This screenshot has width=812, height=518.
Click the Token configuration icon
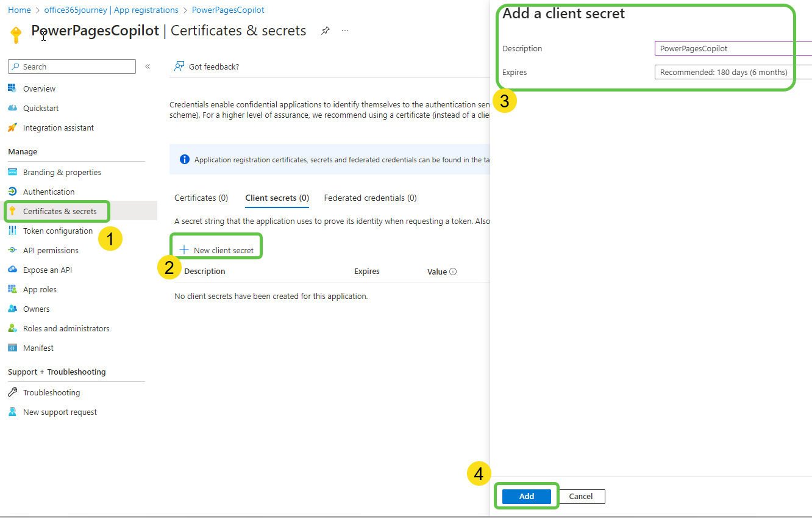tap(12, 231)
